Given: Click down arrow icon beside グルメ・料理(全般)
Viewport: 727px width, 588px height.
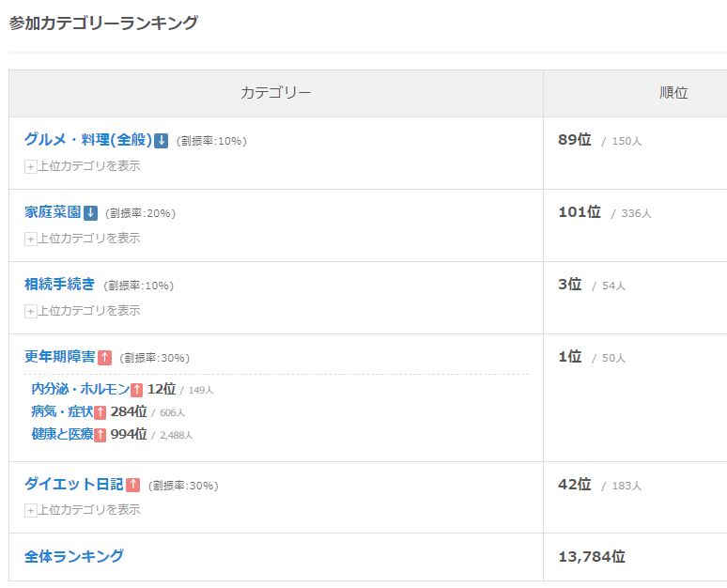Looking at the screenshot, I should pos(162,141).
